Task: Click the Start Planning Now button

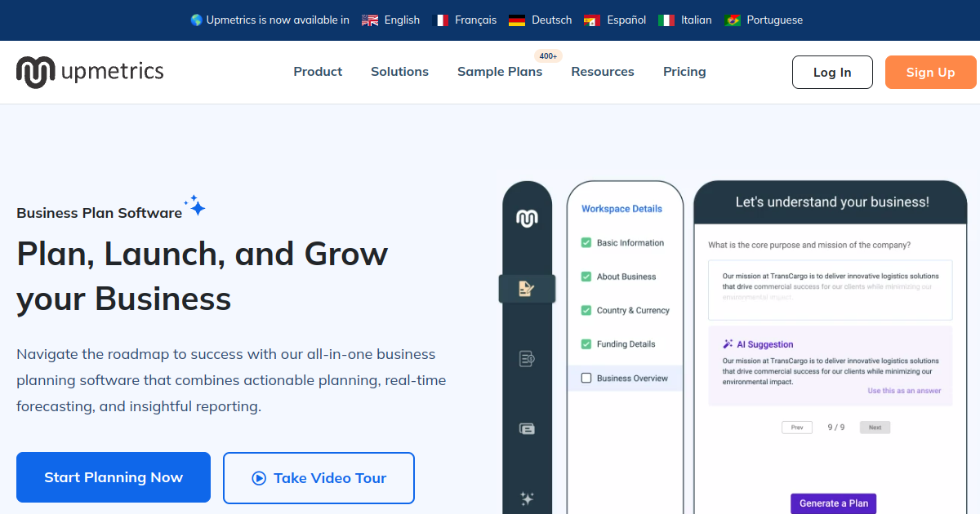Action: pyautogui.click(x=114, y=477)
